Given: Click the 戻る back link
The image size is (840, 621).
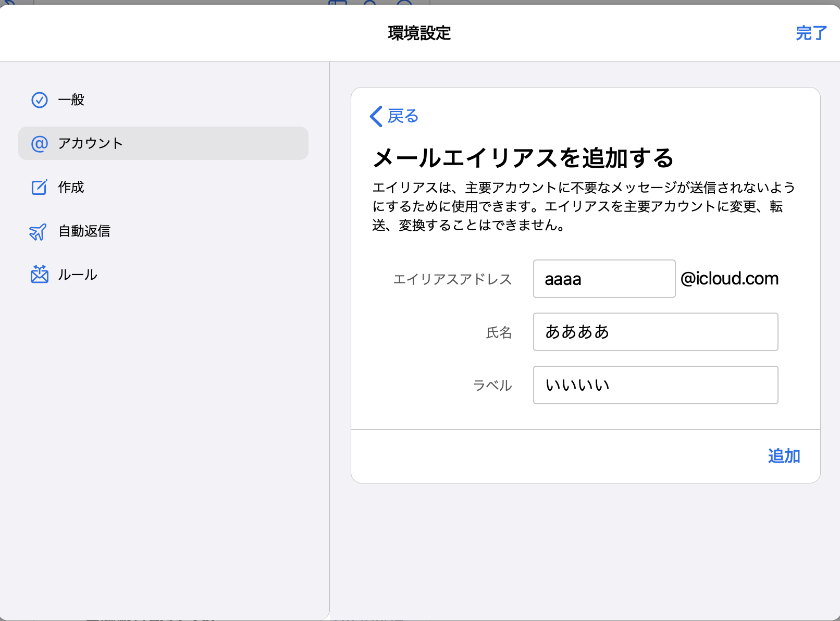Looking at the screenshot, I should point(403,116).
